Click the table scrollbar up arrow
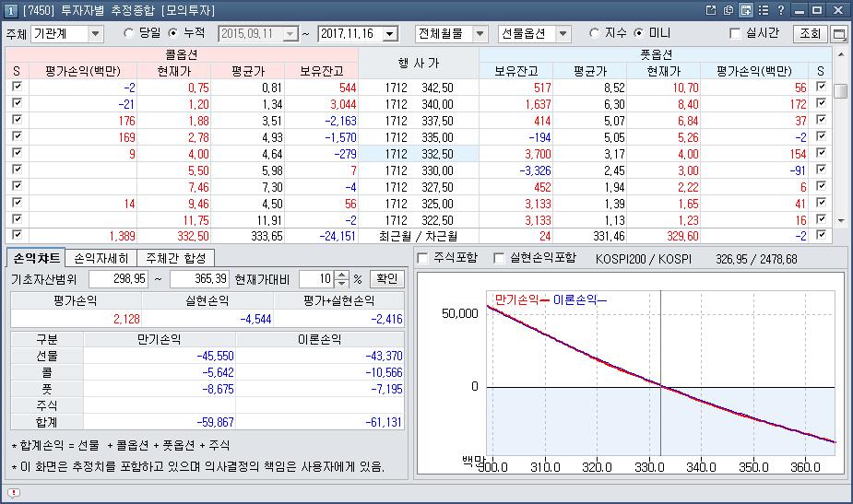This screenshot has width=853, height=504. [841, 55]
